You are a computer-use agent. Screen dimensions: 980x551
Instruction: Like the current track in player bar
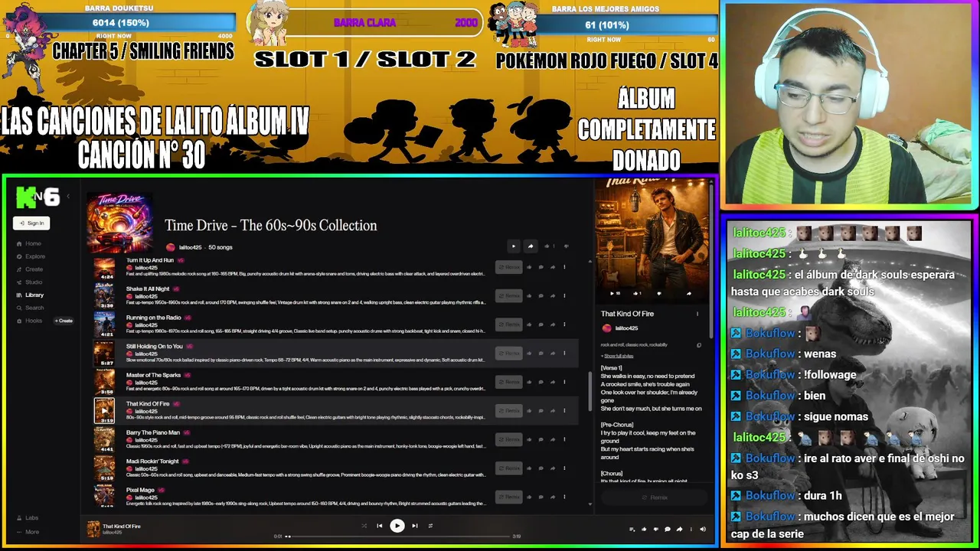(643, 529)
